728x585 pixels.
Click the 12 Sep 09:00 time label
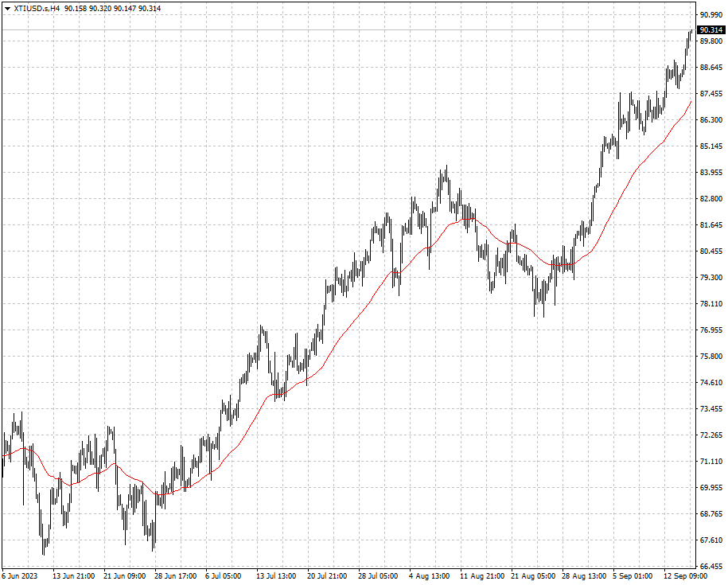[x=686, y=576]
